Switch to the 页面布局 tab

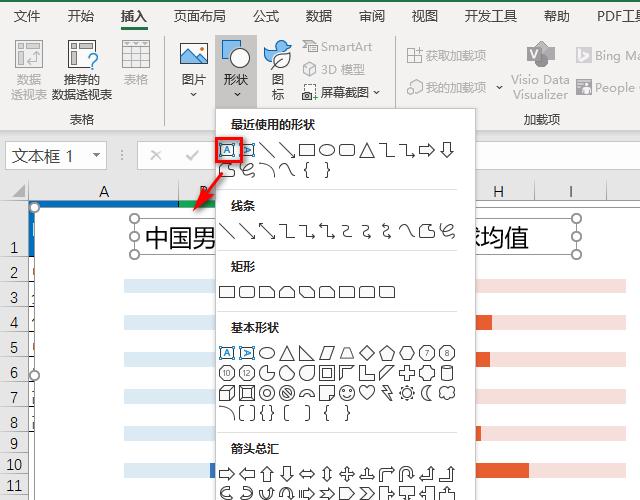200,16
